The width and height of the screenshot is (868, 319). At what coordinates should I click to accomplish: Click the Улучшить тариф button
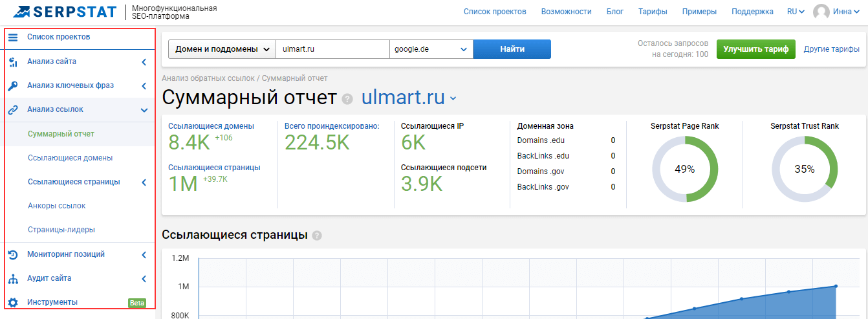pyautogui.click(x=755, y=49)
